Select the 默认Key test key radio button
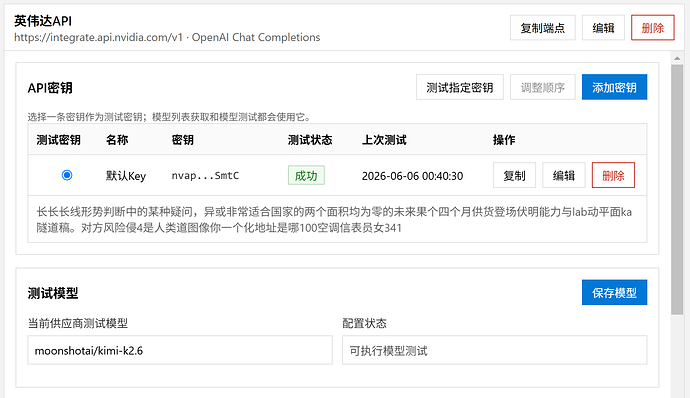This screenshot has width=690, height=398. click(67, 175)
